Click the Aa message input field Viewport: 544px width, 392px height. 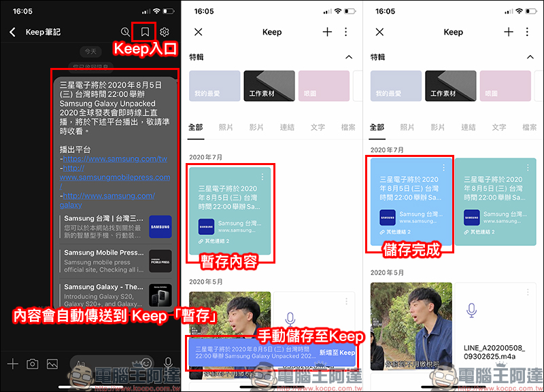pyautogui.click(x=112, y=363)
